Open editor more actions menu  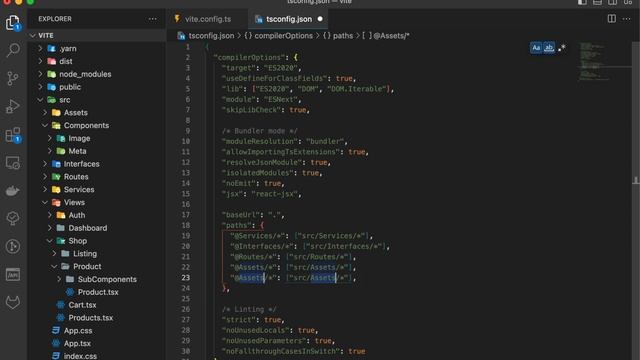pyautogui.click(x=627, y=19)
